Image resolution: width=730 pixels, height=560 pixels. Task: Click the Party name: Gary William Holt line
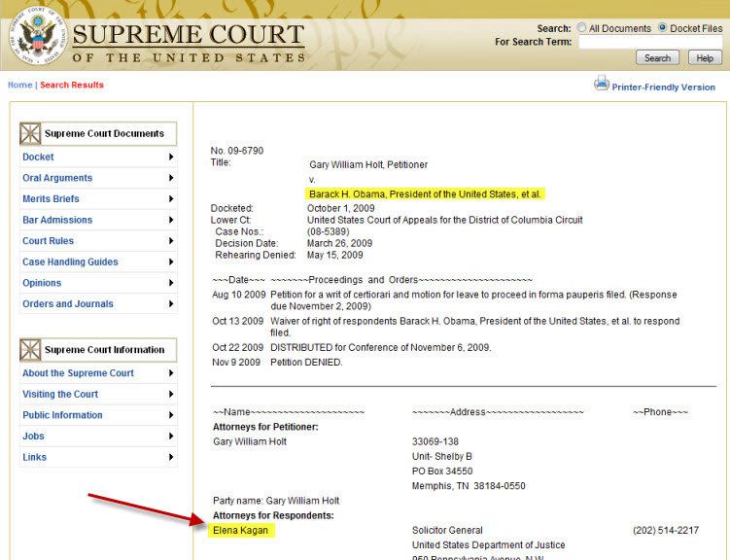pos(276,501)
